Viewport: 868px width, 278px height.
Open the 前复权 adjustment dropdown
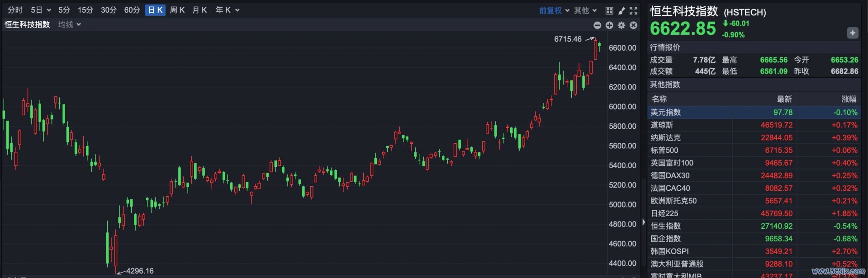pos(554,10)
